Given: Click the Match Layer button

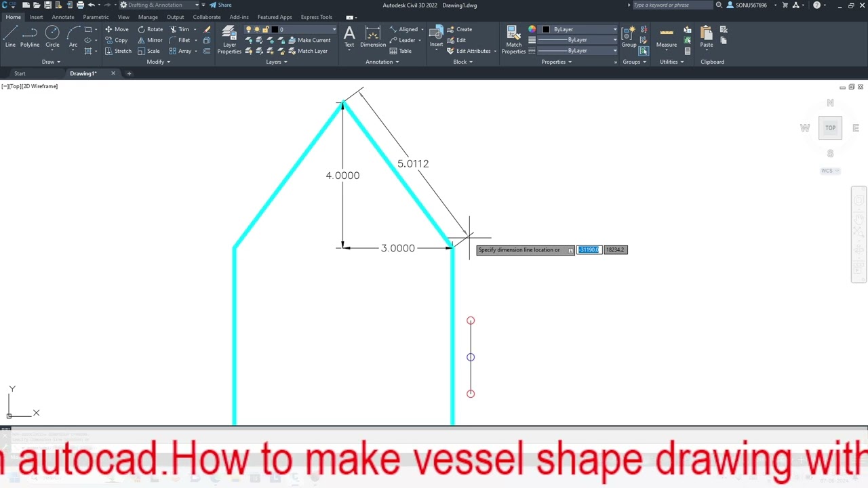Looking at the screenshot, I should pos(308,51).
